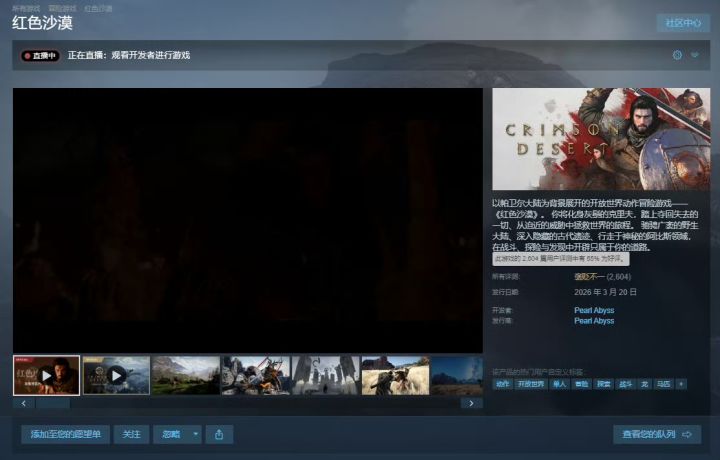Click Pearl Abyss developer link
Image resolution: width=720 pixels, height=460 pixels.
click(x=594, y=310)
